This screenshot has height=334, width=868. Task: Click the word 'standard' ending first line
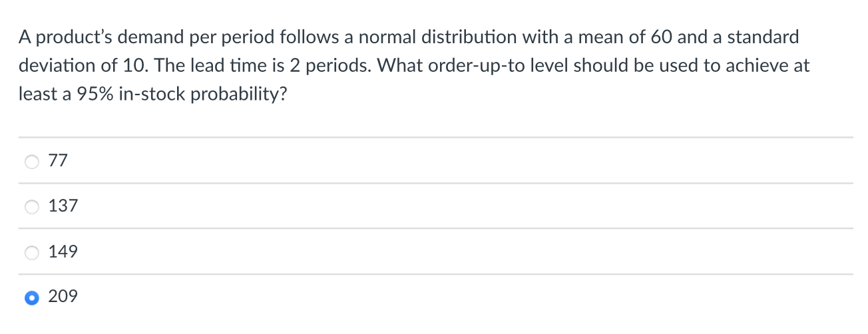tap(763, 37)
